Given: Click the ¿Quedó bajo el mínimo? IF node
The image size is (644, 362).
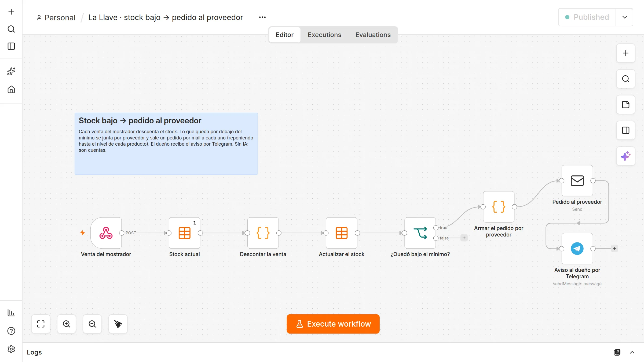Looking at the screenshot, I should pos(420,233).
